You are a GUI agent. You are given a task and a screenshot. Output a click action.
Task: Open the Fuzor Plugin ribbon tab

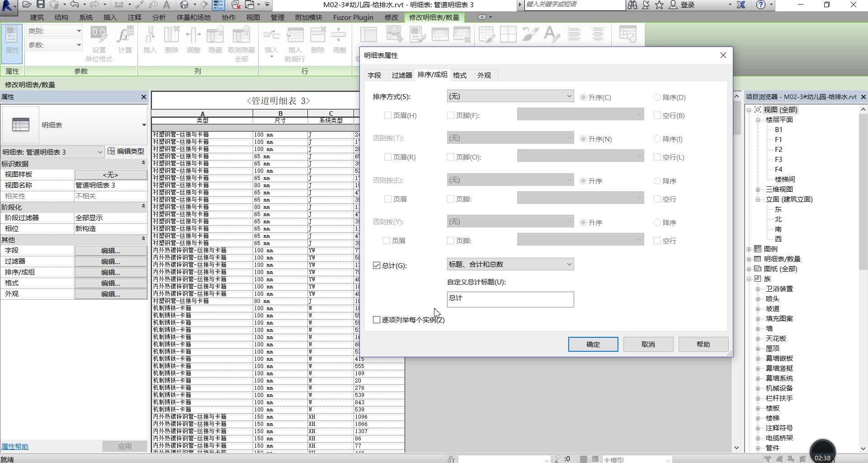[x=353, y=17]
